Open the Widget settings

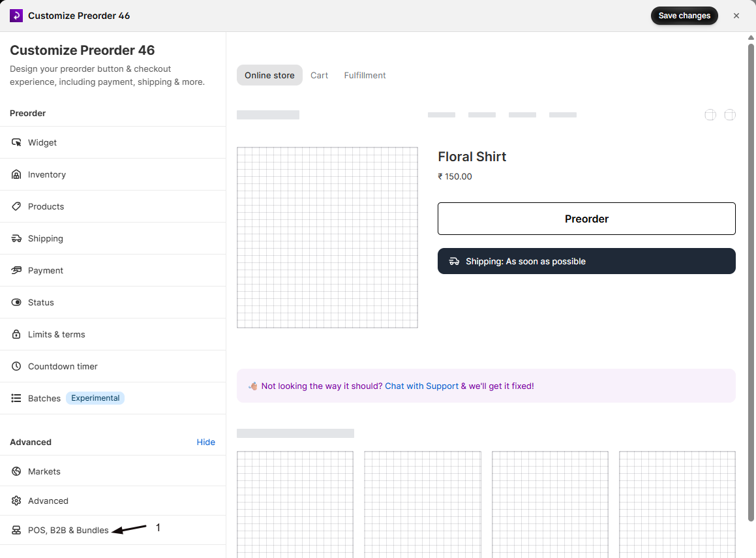click(x=113, y=142)
